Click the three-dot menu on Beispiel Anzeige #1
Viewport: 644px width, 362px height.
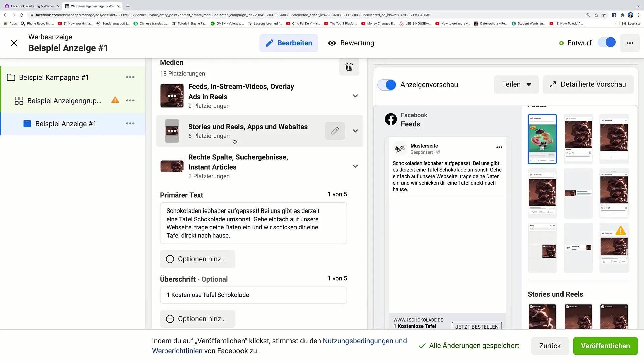pos(130,124)
